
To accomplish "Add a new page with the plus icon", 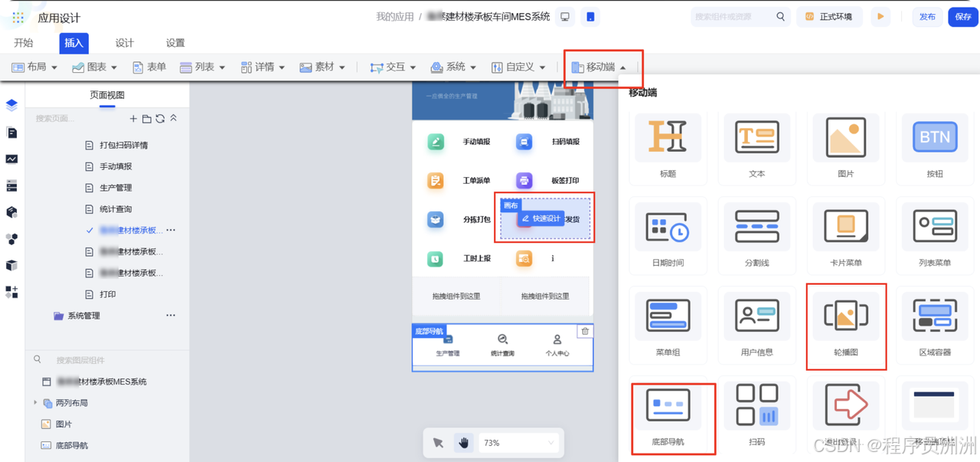I will 133,119.
